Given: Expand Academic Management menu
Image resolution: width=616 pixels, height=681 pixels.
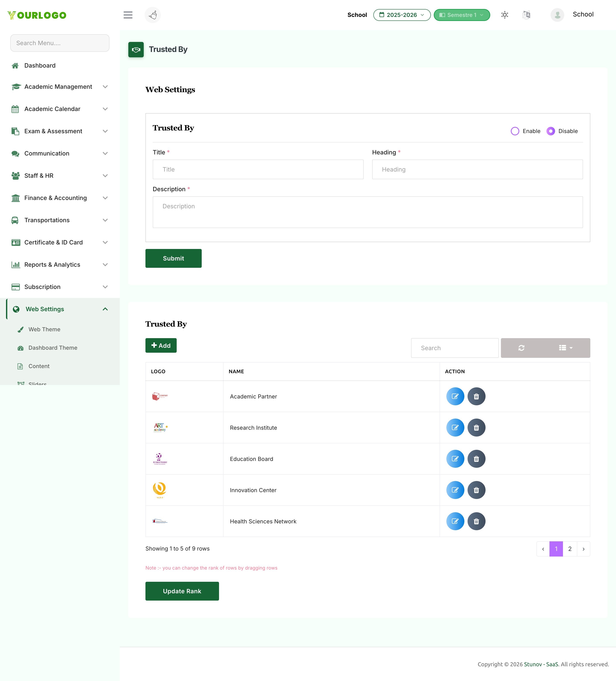Looking at the screenshot, I should click(x=60, y=87).
